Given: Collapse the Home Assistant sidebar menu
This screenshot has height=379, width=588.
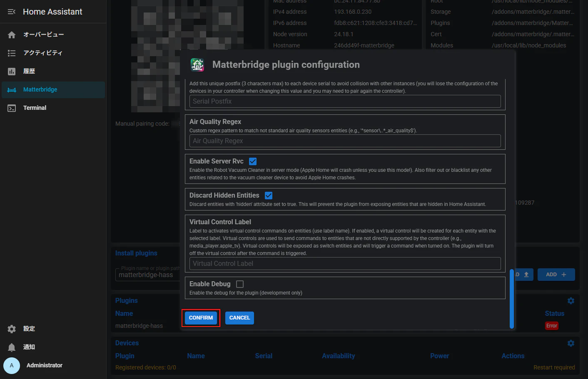Looking at the screenshot, I should (x=12, y=12).
